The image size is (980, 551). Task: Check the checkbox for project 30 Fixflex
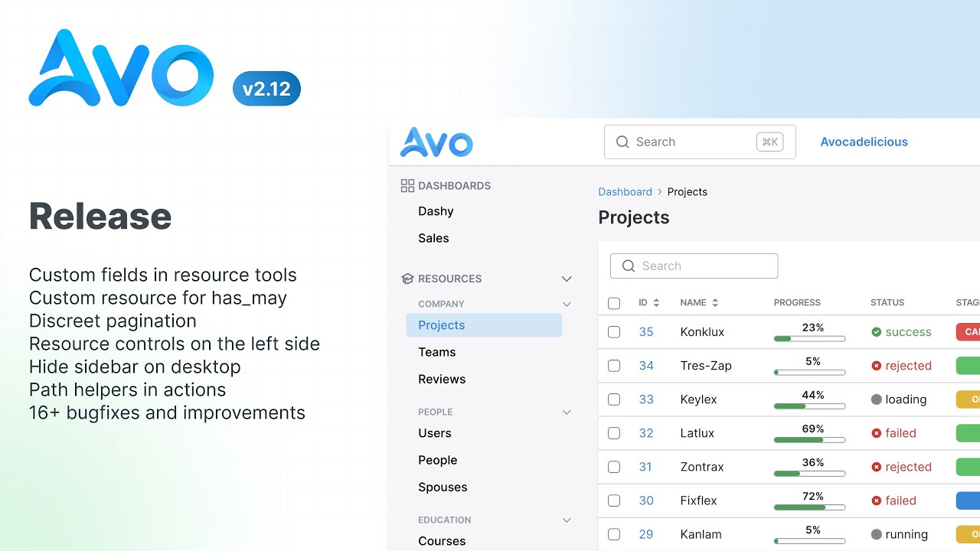pos(614,500)
